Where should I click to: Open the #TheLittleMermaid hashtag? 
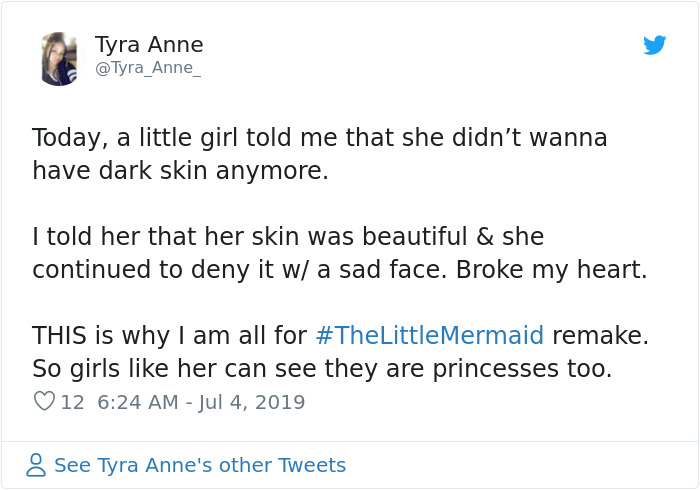429,335
